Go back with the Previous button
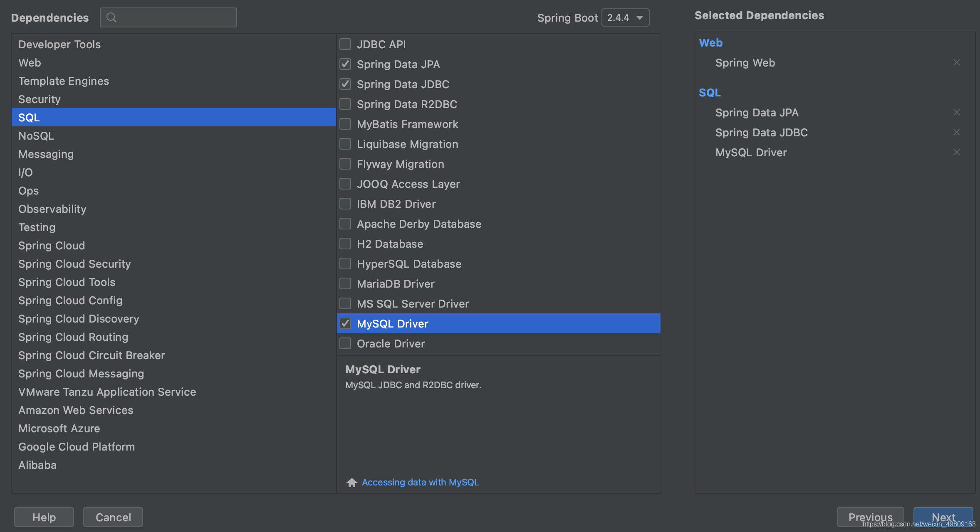This screenshot has height=532, width=980. coord(870,517)
